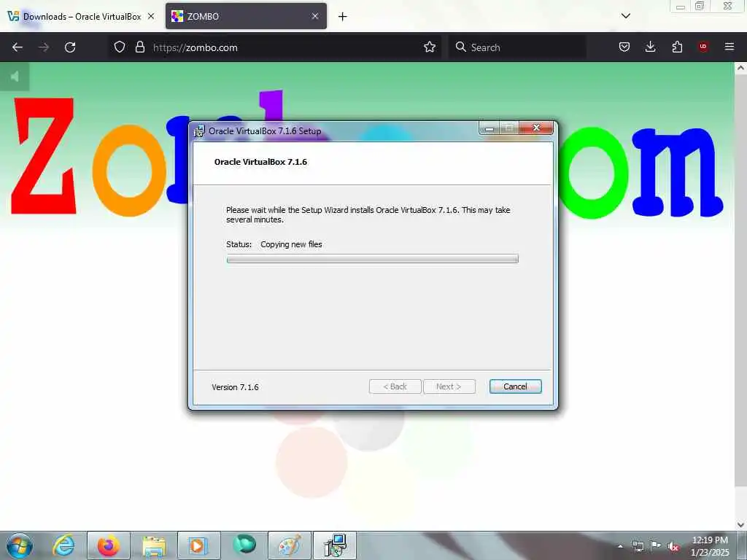Screen dimensions: 747x560
Task: Show Firefox downloads panel
Action: 650,47
